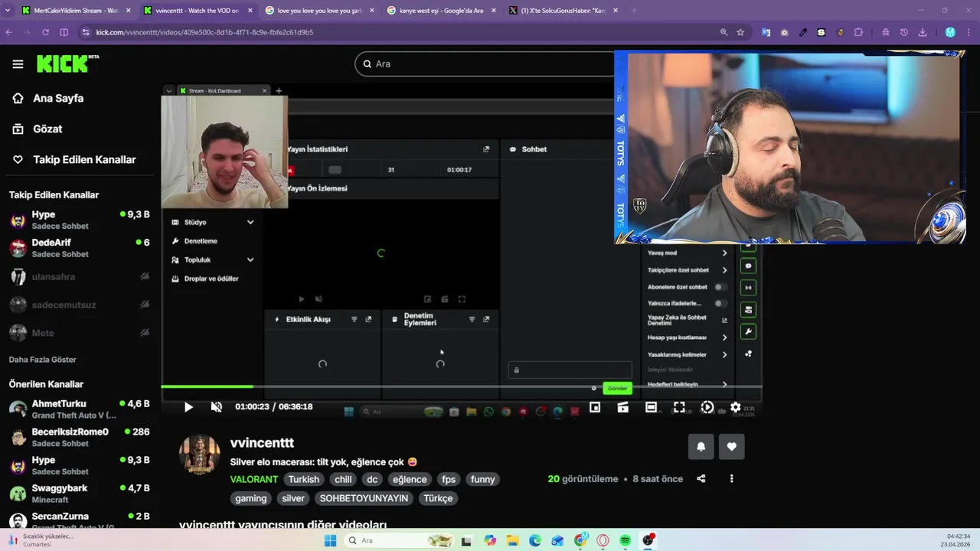
Task: Bookmark page with star icon
Action: coord(740,32)
